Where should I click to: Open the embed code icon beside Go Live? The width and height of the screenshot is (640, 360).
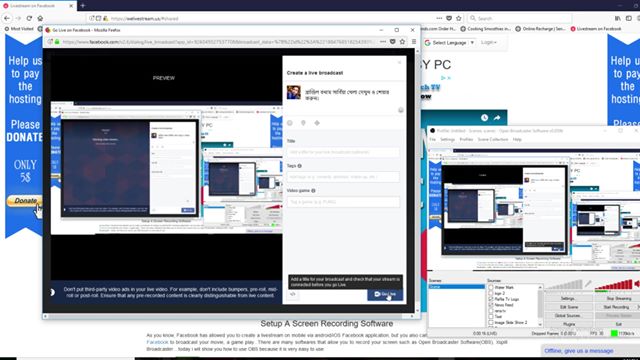coord(293,294)
